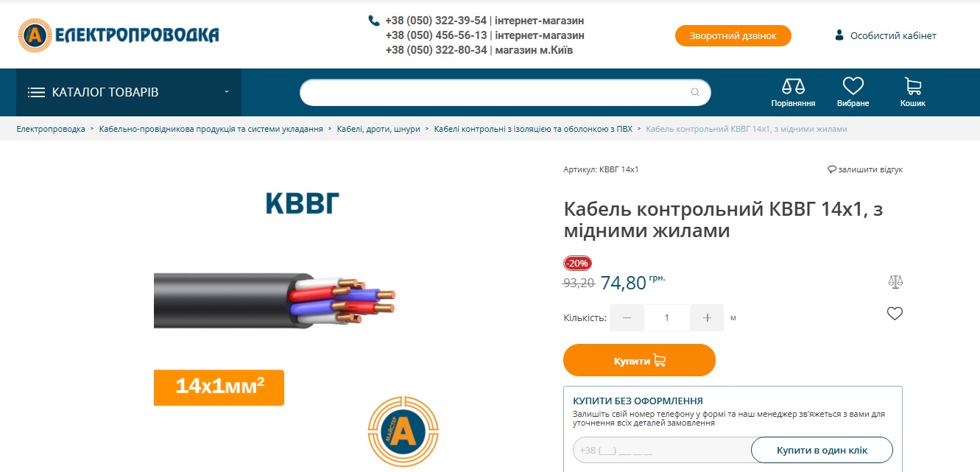Open the catalog hamburger menu icon
The width and height of the screenshot is (980, 472).
36,93
